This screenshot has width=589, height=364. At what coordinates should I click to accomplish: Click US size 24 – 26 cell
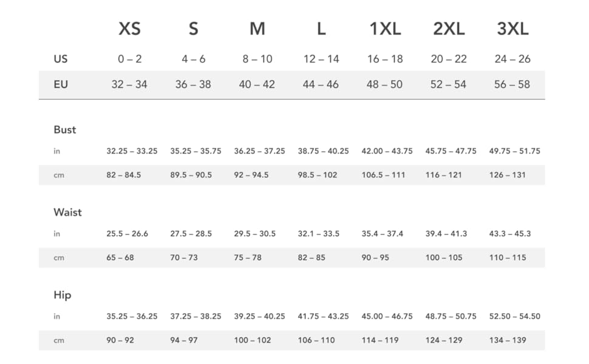pos(512,59)
